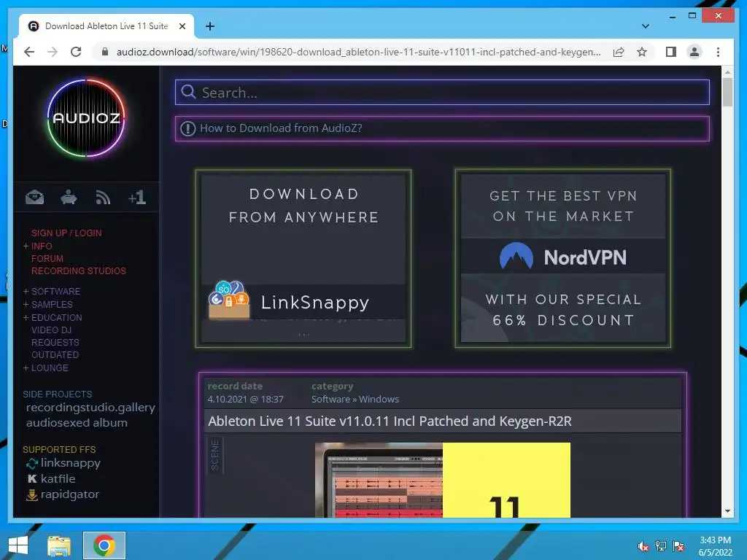Viewport: 747px width, 560px height.
Task: Open the Chrome profile avatar
Action: pyautogui.click(x=694, y=52)
